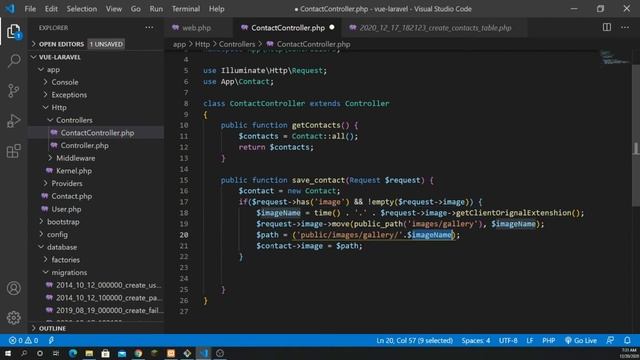
Task: Open the Search view in activity bar
Action: click(x=13, y=61)
